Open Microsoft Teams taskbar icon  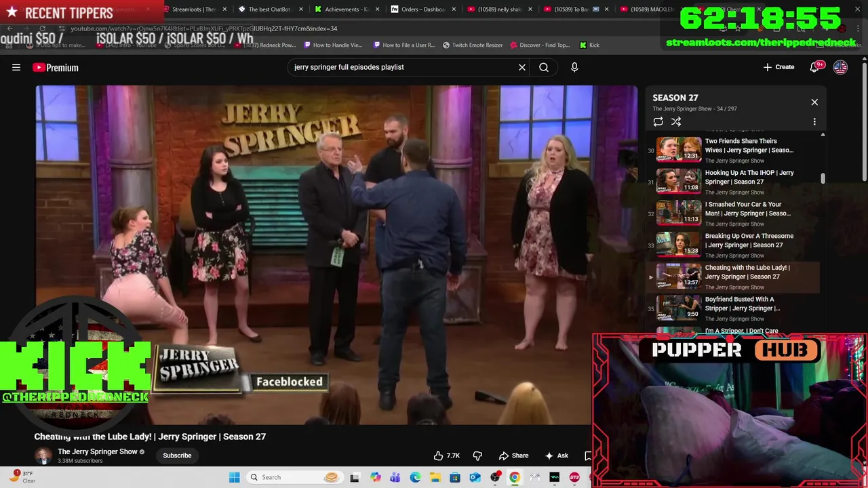(x=395, y=477)
